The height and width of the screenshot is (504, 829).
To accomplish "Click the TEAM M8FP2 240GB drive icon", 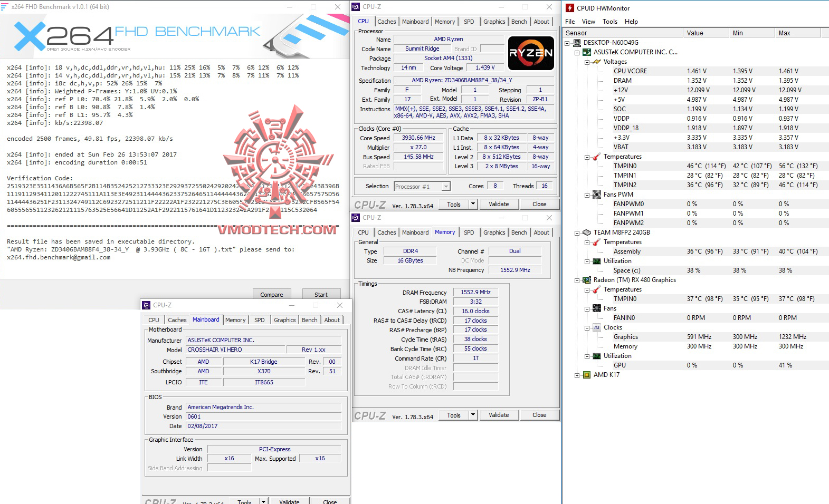I will click(x=587, y=232).
